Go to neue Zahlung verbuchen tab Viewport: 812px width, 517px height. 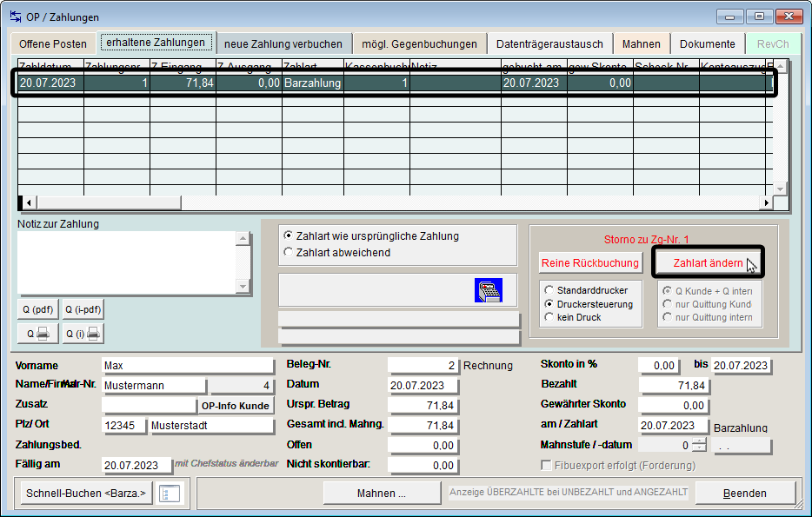coord(283,44)
